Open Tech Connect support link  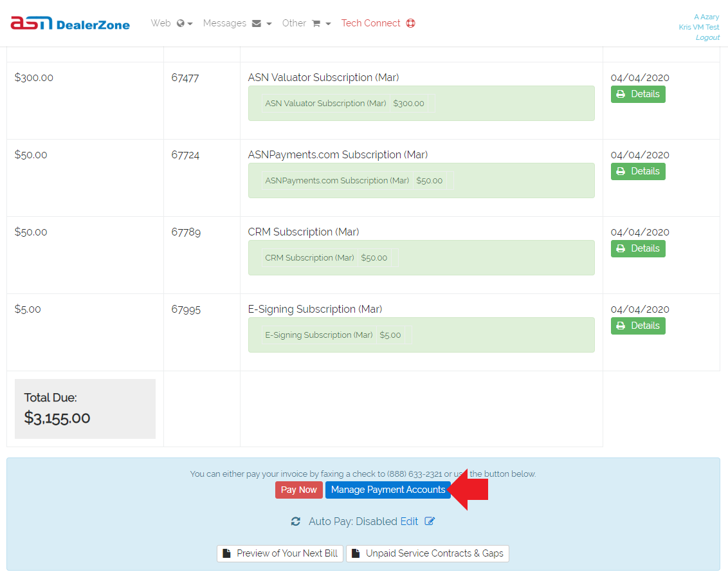(x=370, y=23)
